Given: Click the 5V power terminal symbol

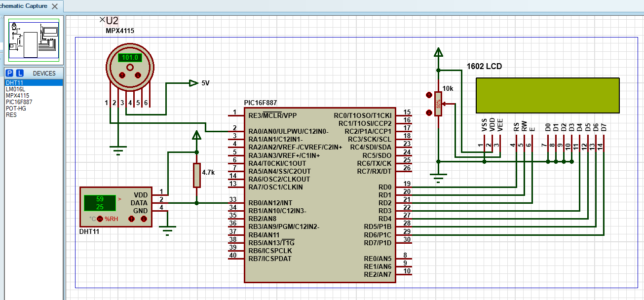Looking at the screenshot, I should coord(194,84).
